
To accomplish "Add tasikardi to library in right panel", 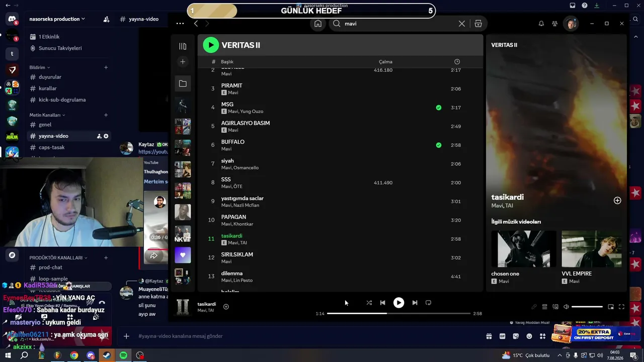I will click(x=617, y=201).
